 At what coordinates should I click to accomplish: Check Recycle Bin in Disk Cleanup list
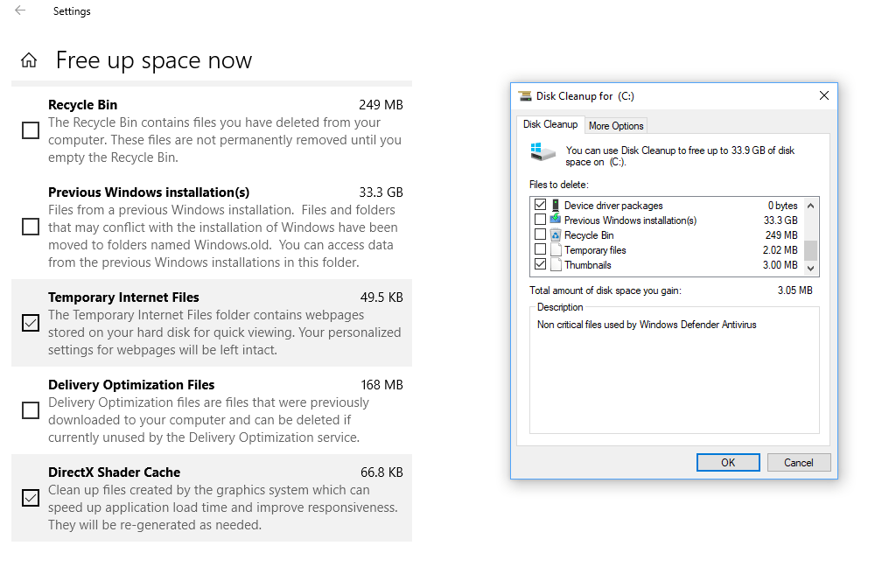pos(540,234)
